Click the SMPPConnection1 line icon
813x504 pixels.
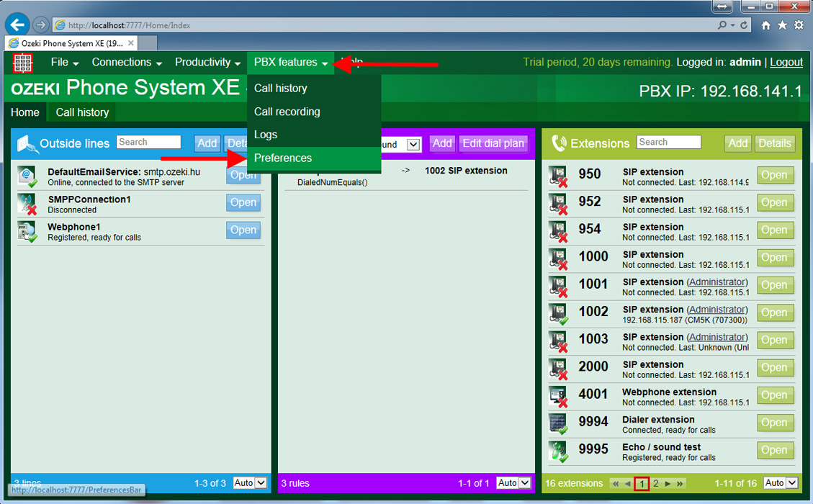(27, 204)
